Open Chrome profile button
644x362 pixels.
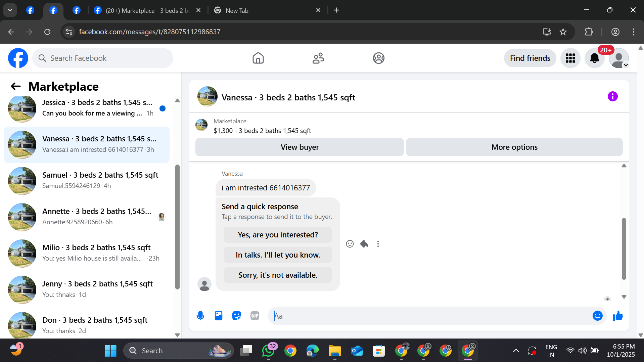[615, 32]
